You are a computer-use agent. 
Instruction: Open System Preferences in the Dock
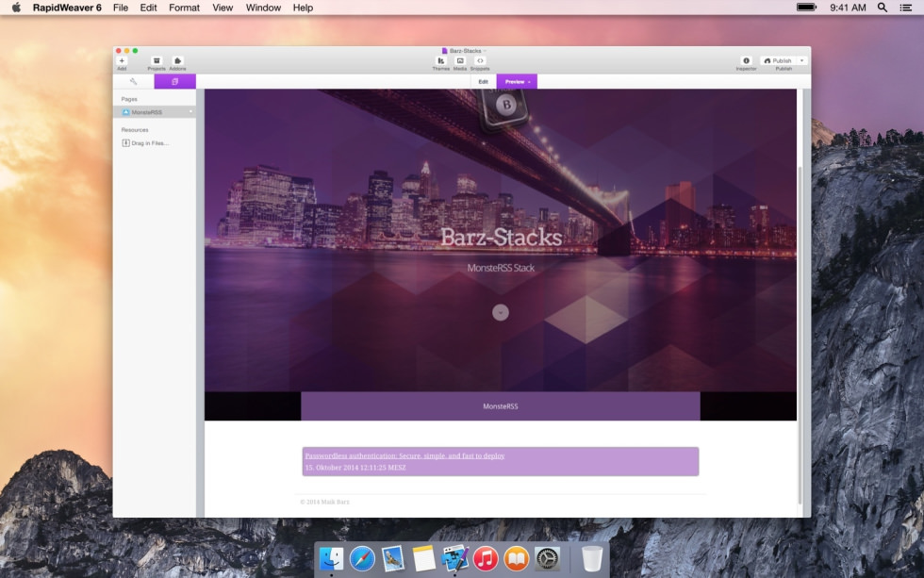tap(547, 558)
